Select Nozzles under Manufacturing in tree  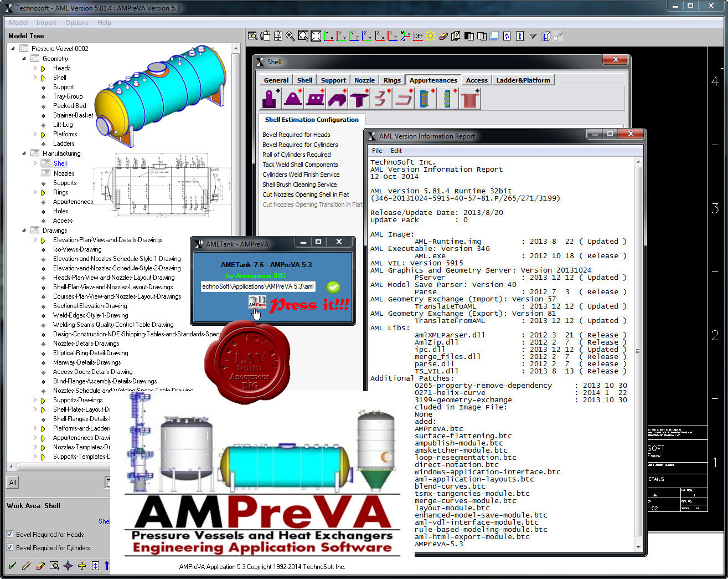point(64,173)
